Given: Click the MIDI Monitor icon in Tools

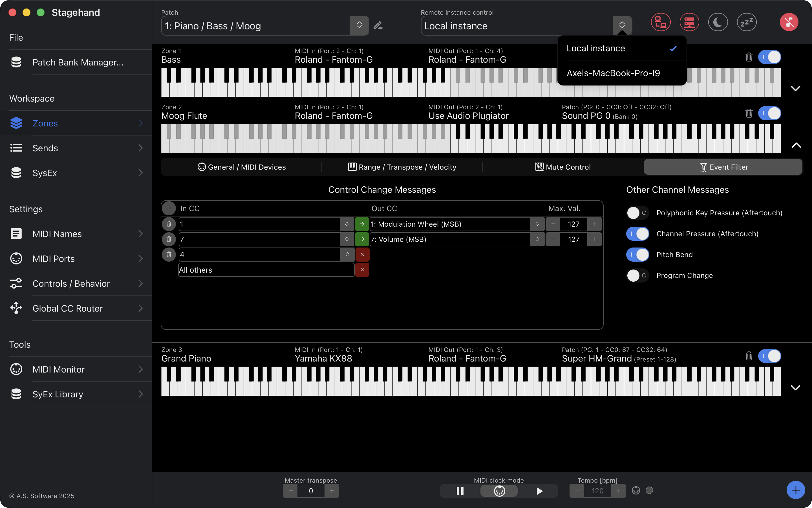Looking at the screenshot, I should [x=16, y=369].
